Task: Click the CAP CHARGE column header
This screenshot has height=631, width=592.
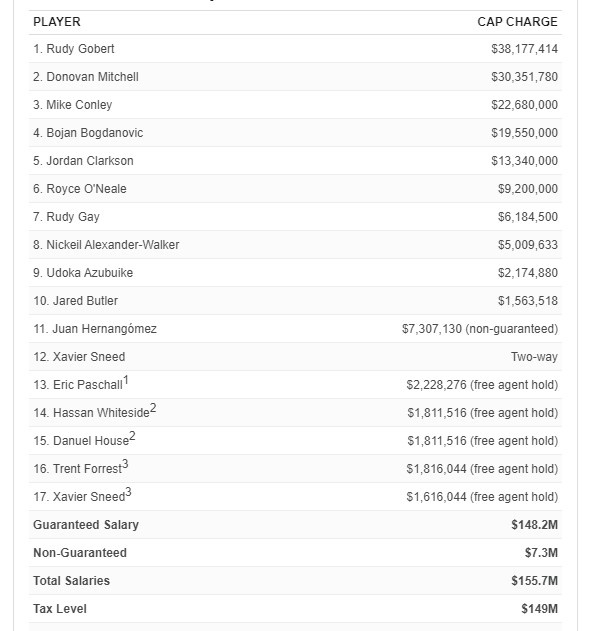Action: point(517,22)
